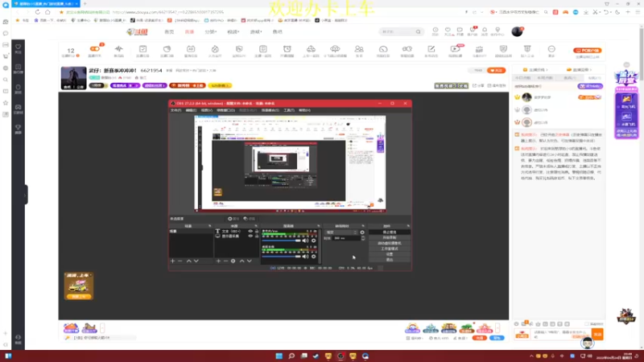Collapse the left sidebar with the side handle arrow

[x=26, y=195]
